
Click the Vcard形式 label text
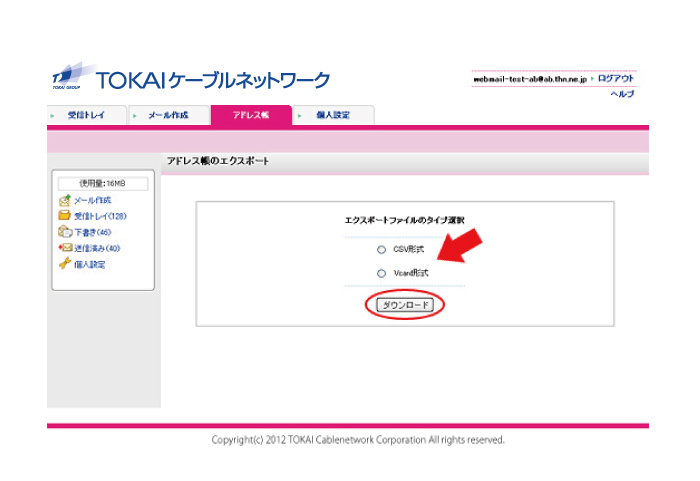411,273
